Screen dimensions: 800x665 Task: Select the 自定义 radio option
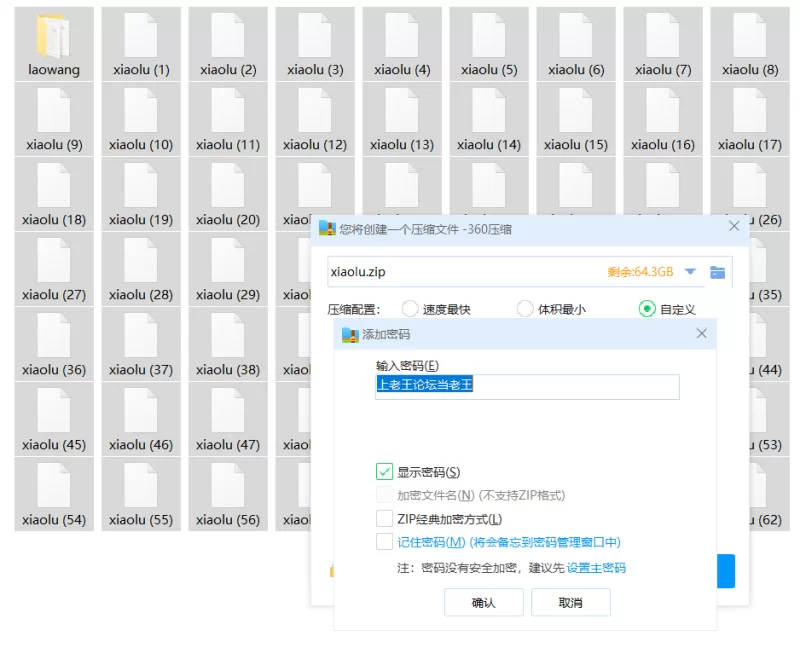[x=647, y=309]
